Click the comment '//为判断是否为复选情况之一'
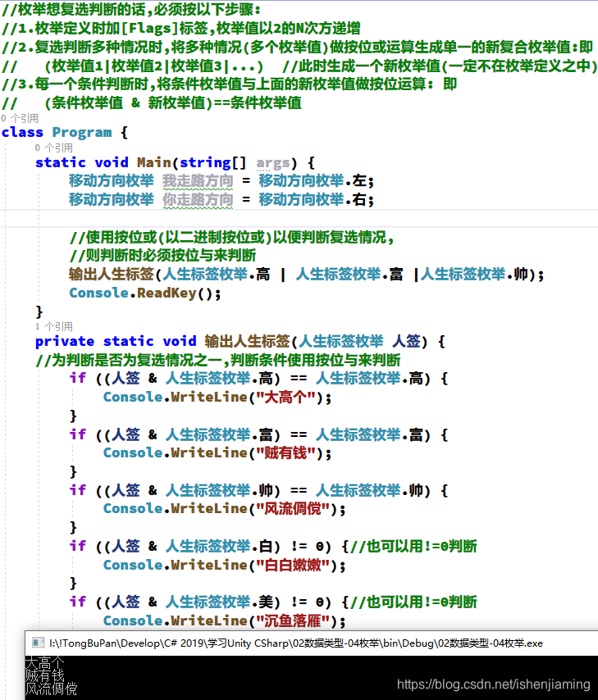 click(x=217, y=361)
